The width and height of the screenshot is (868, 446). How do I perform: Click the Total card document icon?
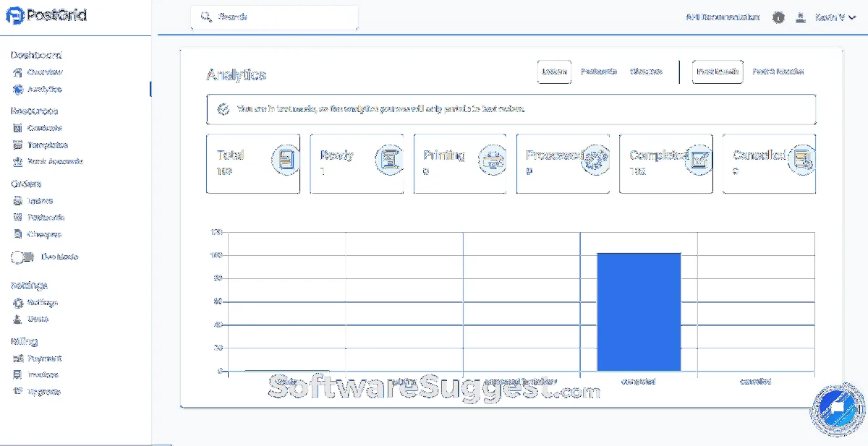(x=286, y=159)
